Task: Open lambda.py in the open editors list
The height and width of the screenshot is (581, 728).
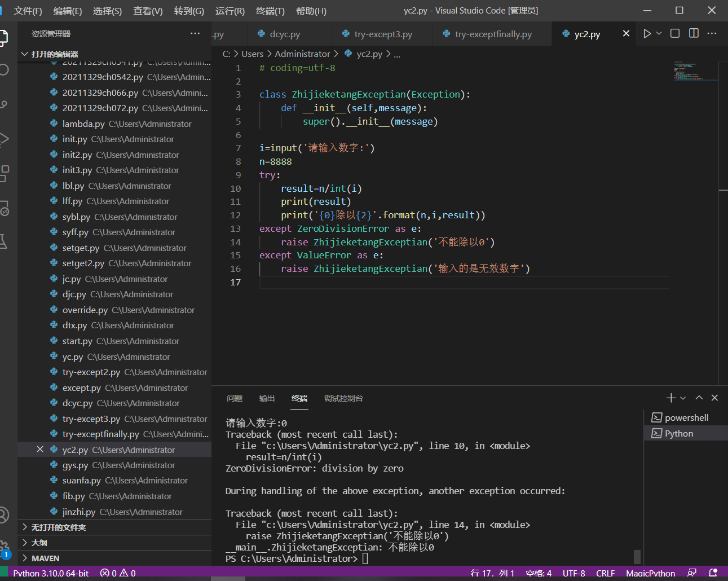Action: click(83, 124)
